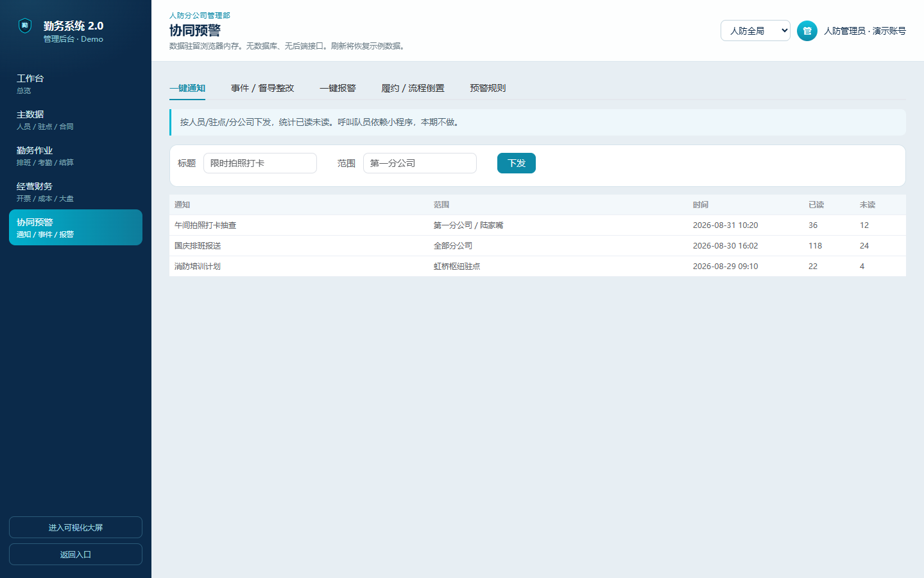Go to 经营财务 in sidebar
The width and height of the screenshot is (924, 578).
76,191
